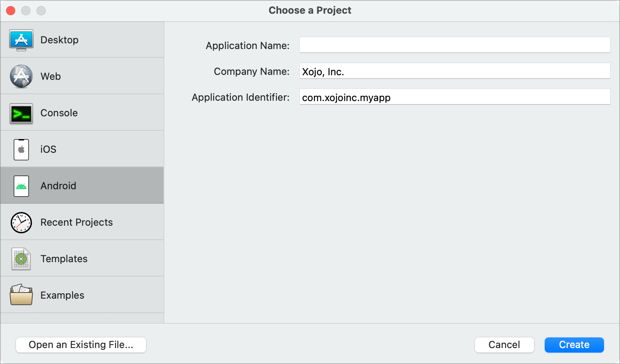Image resolution: width=620 pixels, height=364 pixels.
Task: Switch to Console project type
Action: 59,113
